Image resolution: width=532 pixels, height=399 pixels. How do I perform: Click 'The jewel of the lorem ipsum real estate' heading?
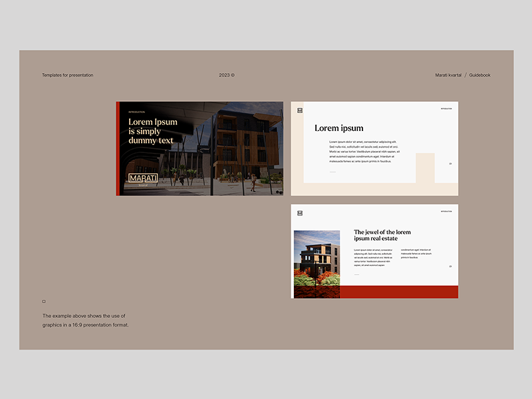pos(382,235)
